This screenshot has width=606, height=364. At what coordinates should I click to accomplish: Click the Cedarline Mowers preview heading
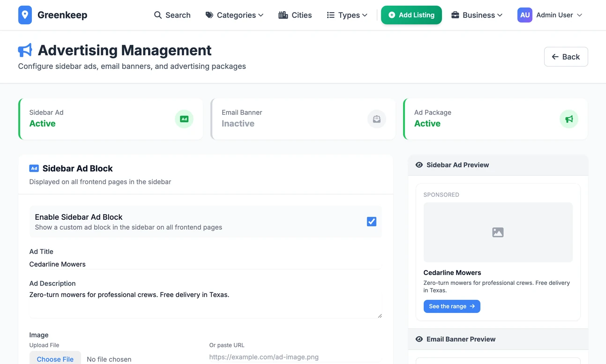click(x=452, y=273)
